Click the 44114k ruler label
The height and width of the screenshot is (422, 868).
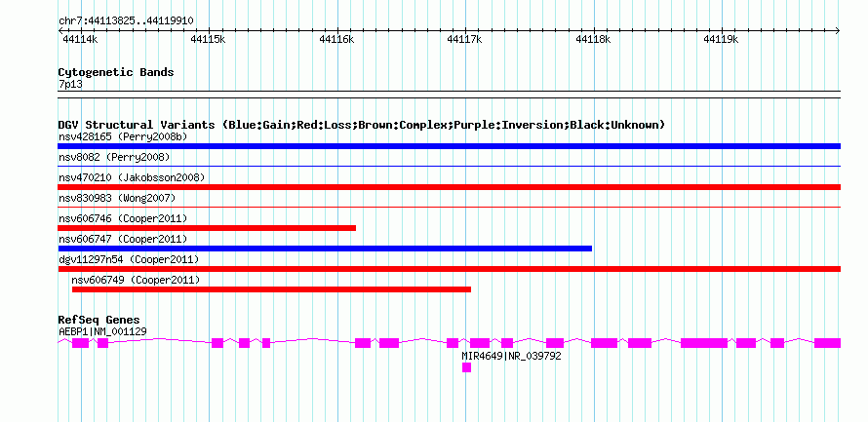click(80, 39)
